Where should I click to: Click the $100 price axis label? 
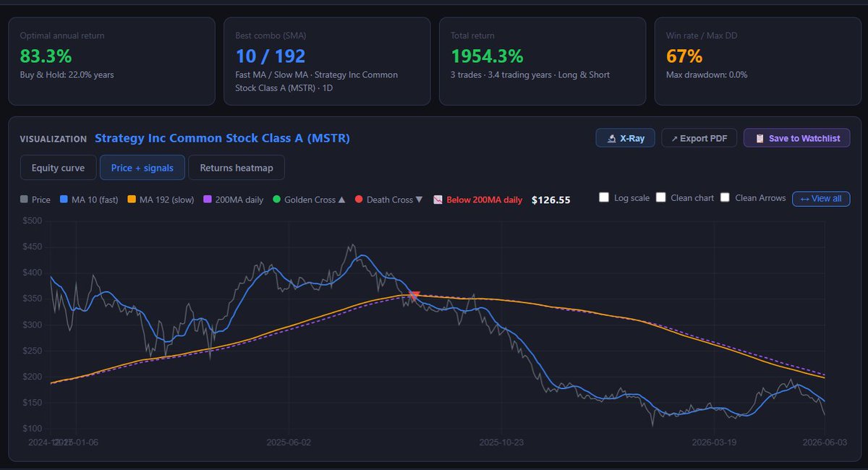point(31,429)
